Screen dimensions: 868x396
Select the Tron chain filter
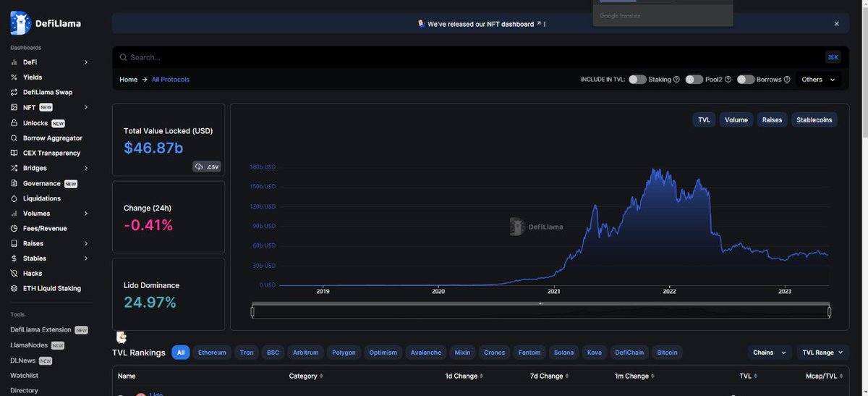[x=247, y=353]
